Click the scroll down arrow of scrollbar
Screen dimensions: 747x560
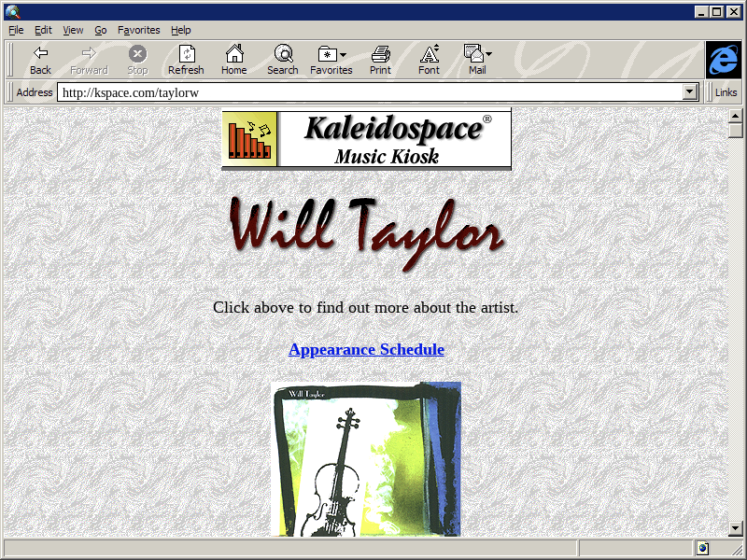[x=736, y=528]
